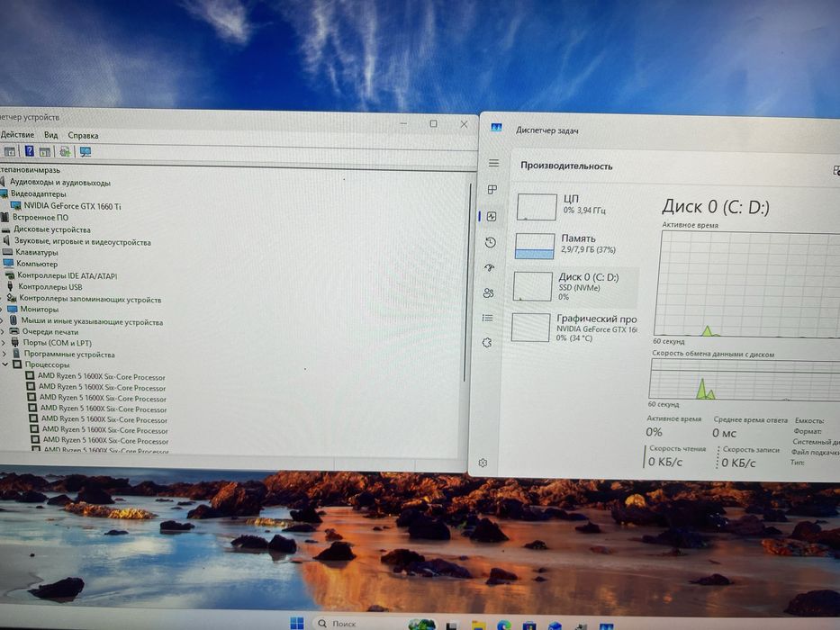Select Мыши и иные указывающие устройства

[92, 321]
